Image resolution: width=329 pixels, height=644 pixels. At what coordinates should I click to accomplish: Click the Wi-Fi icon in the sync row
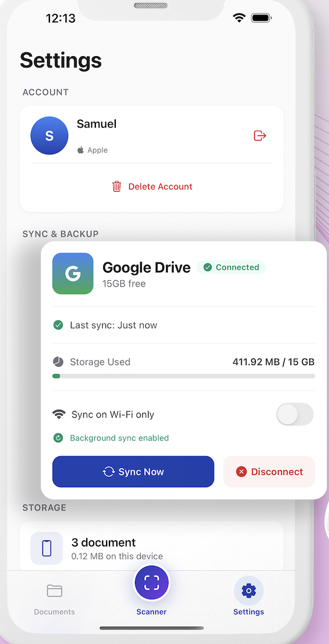[x=59, y=414]
